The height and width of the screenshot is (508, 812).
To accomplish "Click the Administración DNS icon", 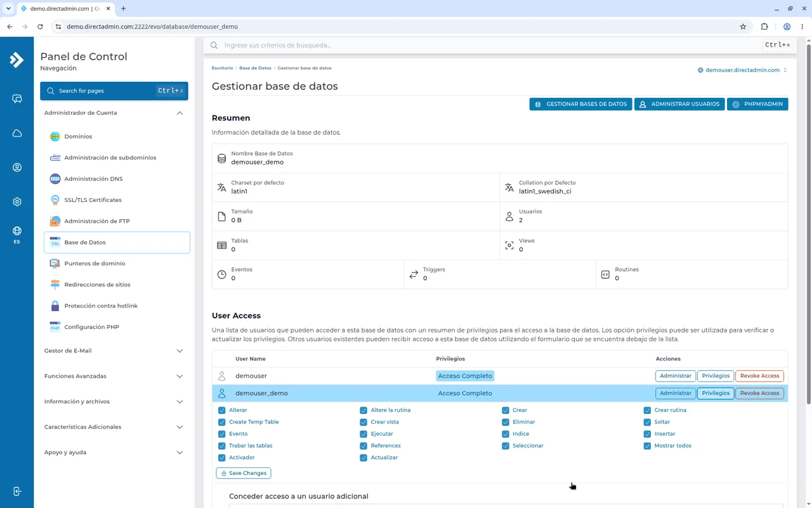I will tap(55, 179).
